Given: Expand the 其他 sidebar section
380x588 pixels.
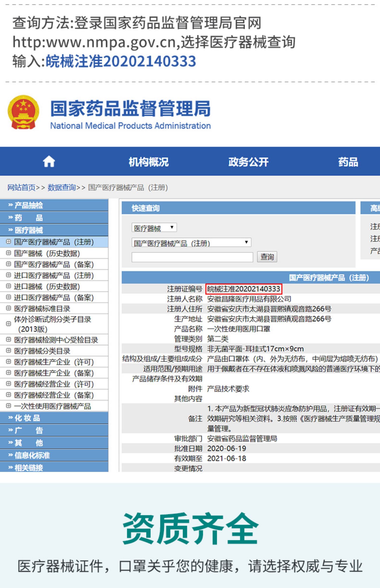Looking at the screenshot, I should tap(54, 443).
